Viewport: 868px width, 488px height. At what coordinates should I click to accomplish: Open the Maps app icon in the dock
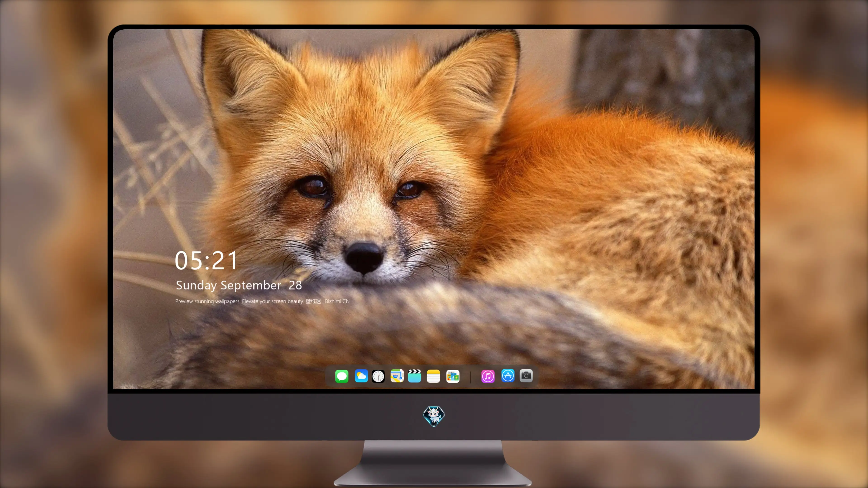pos(397,376)
